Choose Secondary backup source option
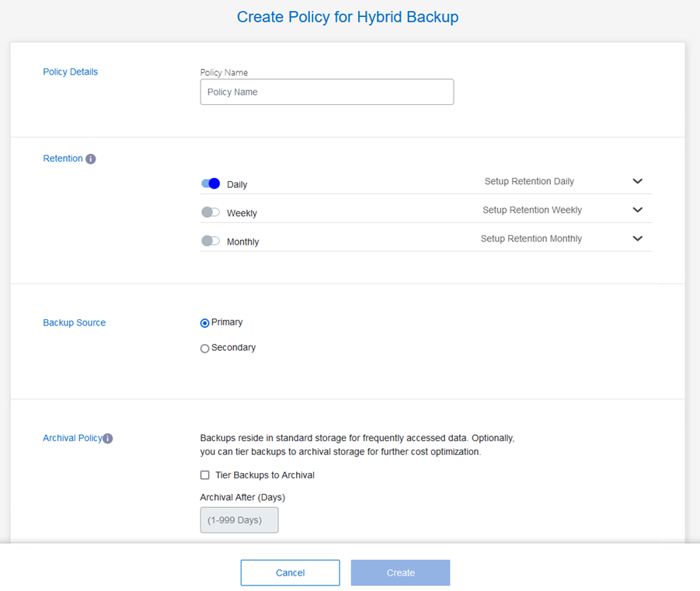Image resolution: width=700 pixels, height=591 pixels. click(205, 349)
